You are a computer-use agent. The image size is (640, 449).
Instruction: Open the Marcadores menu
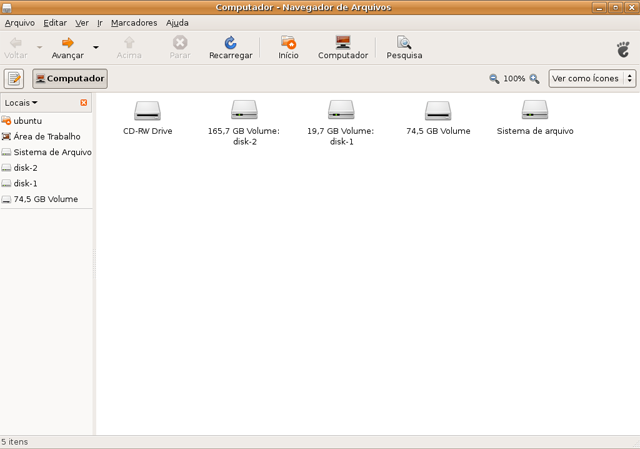(x=134, y=23)
